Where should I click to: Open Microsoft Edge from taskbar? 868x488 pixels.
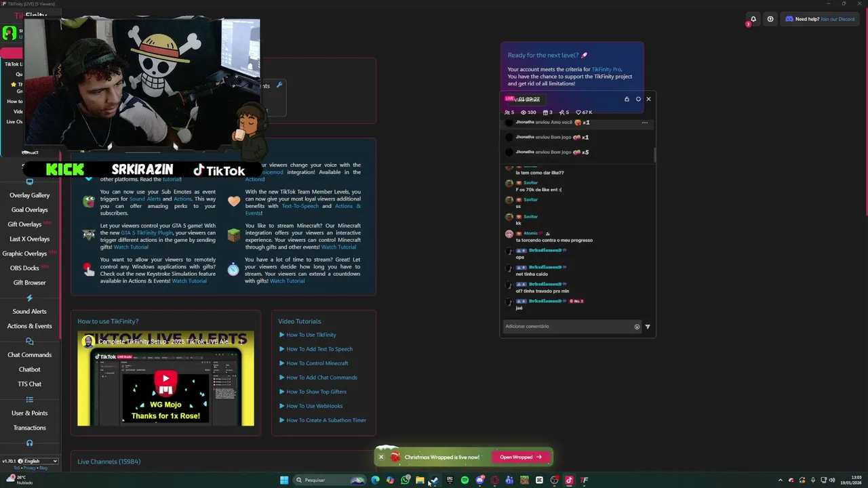coord(375,480)
